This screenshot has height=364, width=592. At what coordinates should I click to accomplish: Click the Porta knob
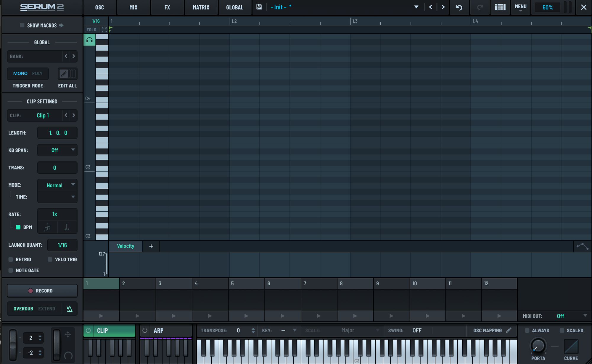538,346
